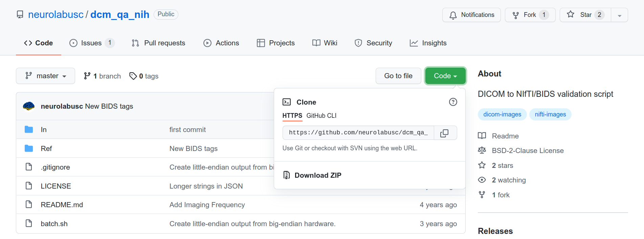Open the batch.sh file

(x=54, y=224)
